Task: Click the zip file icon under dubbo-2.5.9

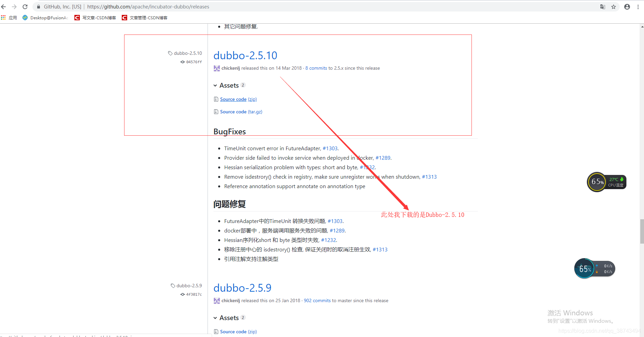Action: coord(216,332)
